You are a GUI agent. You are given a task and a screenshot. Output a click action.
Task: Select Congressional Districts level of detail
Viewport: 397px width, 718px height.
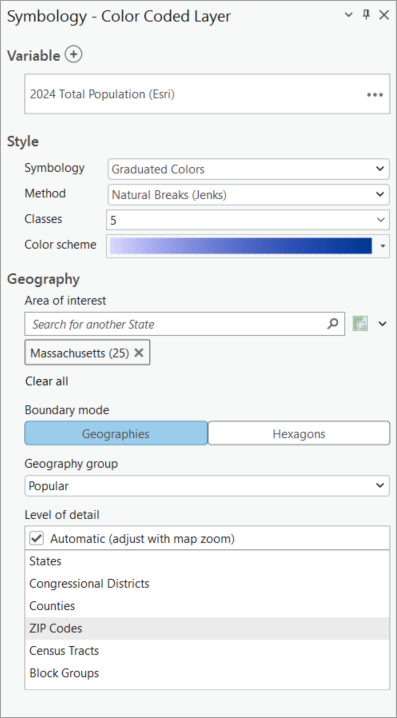tap(207, 583)
